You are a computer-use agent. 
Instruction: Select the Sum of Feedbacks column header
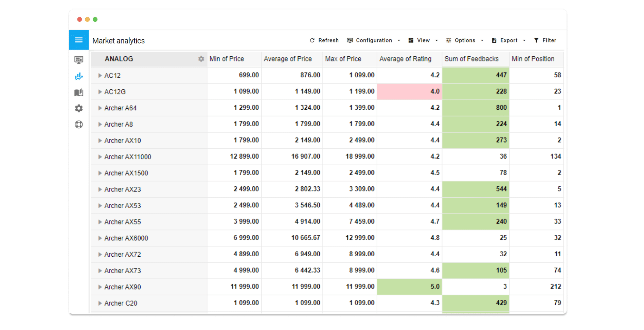point(471,59)
